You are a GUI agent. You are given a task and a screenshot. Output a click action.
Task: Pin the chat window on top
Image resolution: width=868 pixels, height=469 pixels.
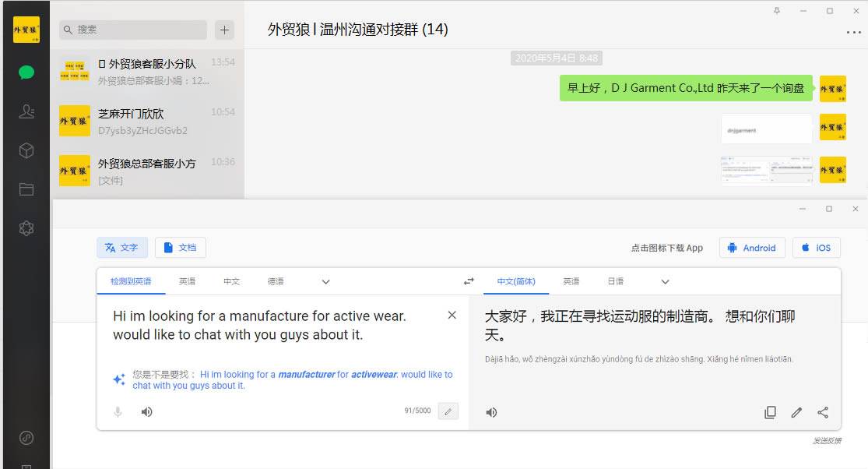coord(776,11)
